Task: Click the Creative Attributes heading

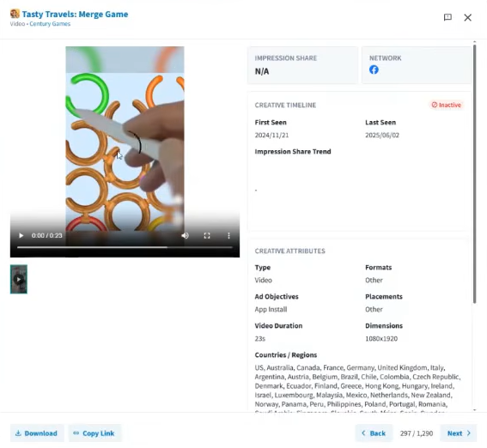Action: (x=290, y=251)
